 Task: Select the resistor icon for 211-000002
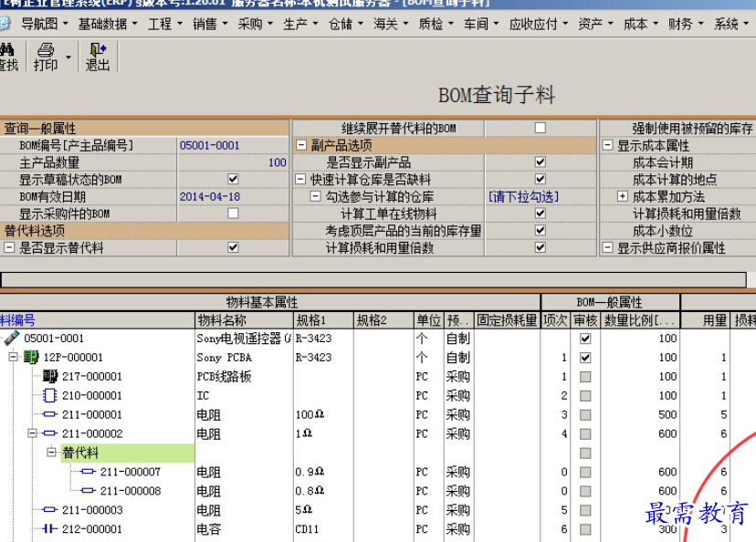[x=50, y=433]
